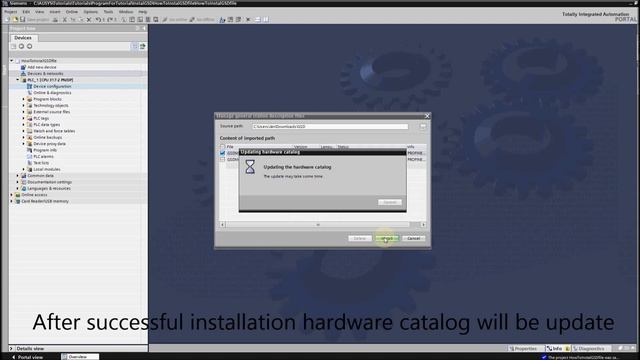The height and width of the screenshot is (360, 640).
Task: Expand the Details view section
Action: (x=11, y=349)
